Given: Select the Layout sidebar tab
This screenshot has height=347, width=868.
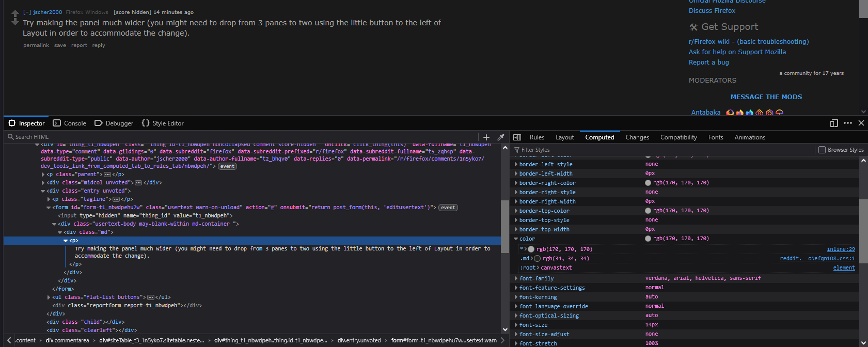Looking at the screenshot, I should point(565,137).
